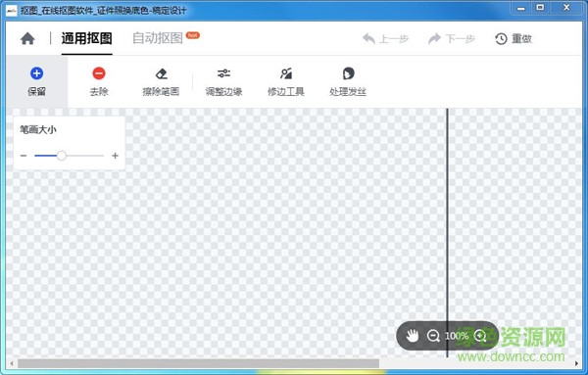The image size is (588, 375).
Task: Open the 调整边缘 edge adjustment tool
Action: pos(223,81)
